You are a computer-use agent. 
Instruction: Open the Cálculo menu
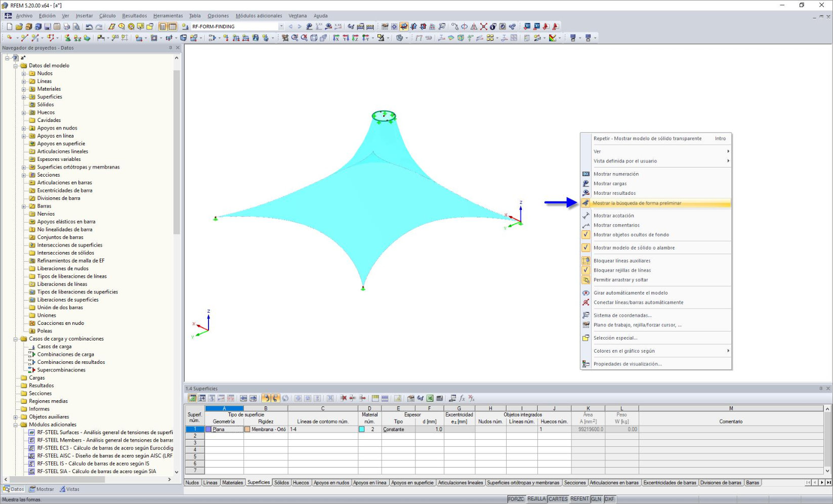pos(107,16)
